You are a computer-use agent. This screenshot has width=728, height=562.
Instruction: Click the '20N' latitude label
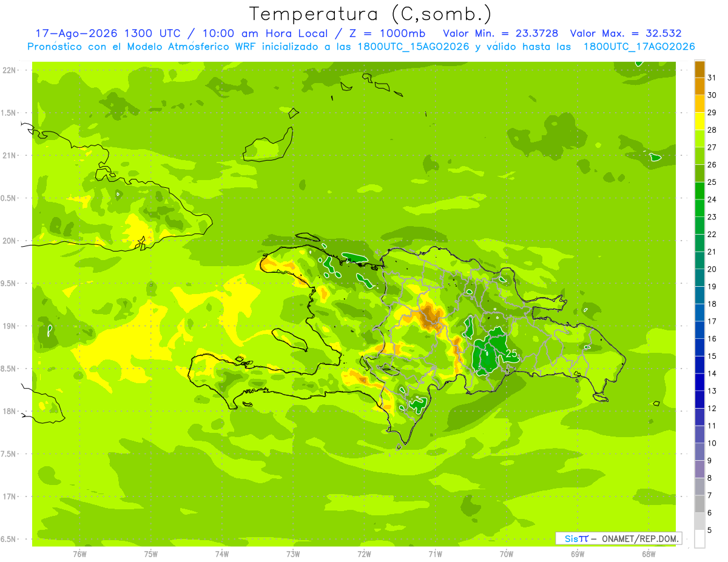tap(10, 241)
